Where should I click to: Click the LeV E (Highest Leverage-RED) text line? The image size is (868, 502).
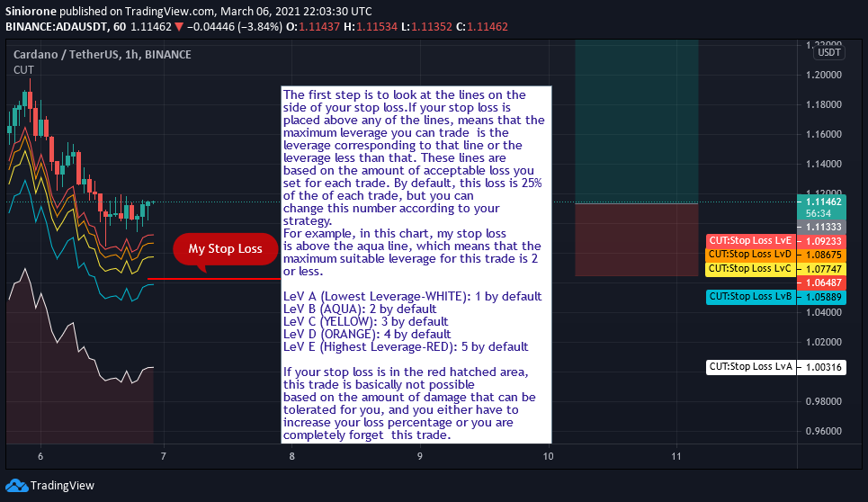(406, 347)
